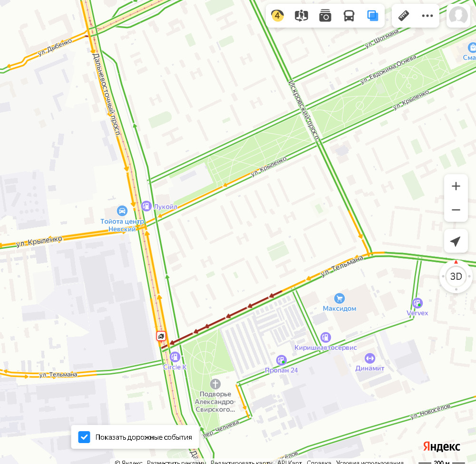Toggle the traffic level 4 indicator
The image size is (476, 464).
(277, 16)
